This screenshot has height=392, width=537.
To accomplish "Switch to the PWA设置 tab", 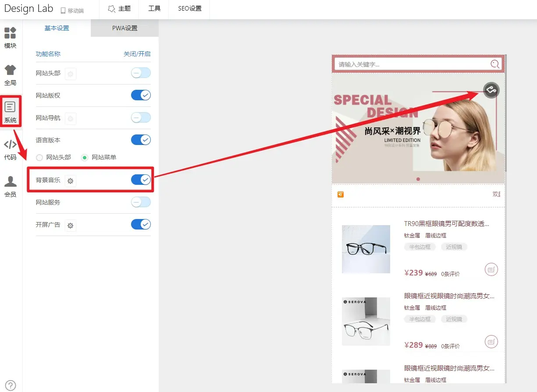I will [x=124, y=28].
